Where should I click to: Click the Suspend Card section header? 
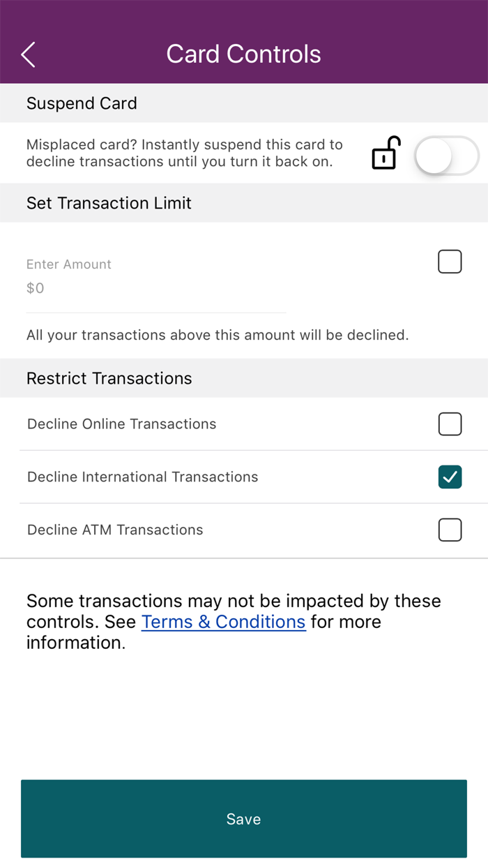81,103
